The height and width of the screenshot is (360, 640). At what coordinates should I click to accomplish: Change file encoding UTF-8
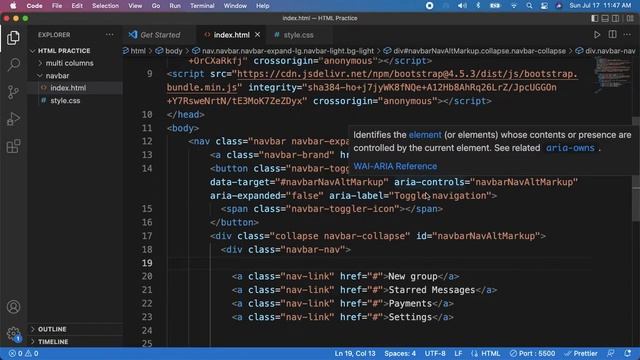click(435, 353)
